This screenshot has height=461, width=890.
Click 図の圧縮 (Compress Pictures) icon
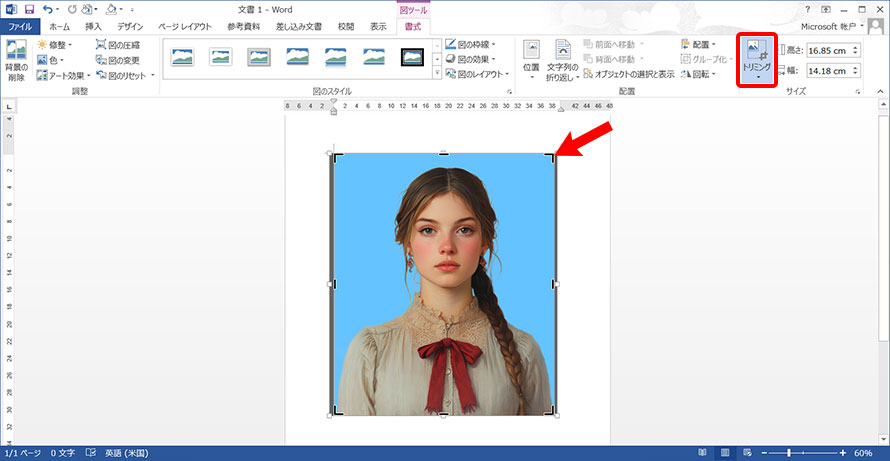pyautogui.click(x=118, y=45)
